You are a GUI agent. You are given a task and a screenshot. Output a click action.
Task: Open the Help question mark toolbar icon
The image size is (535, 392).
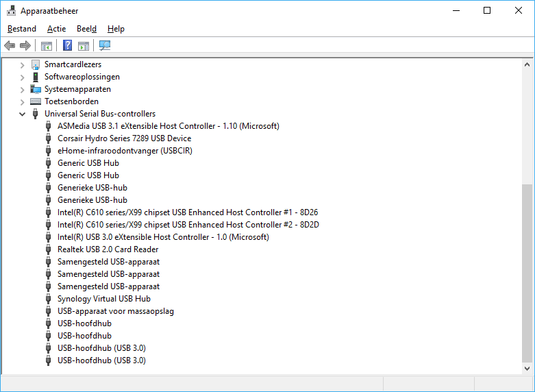click(68, 45)
